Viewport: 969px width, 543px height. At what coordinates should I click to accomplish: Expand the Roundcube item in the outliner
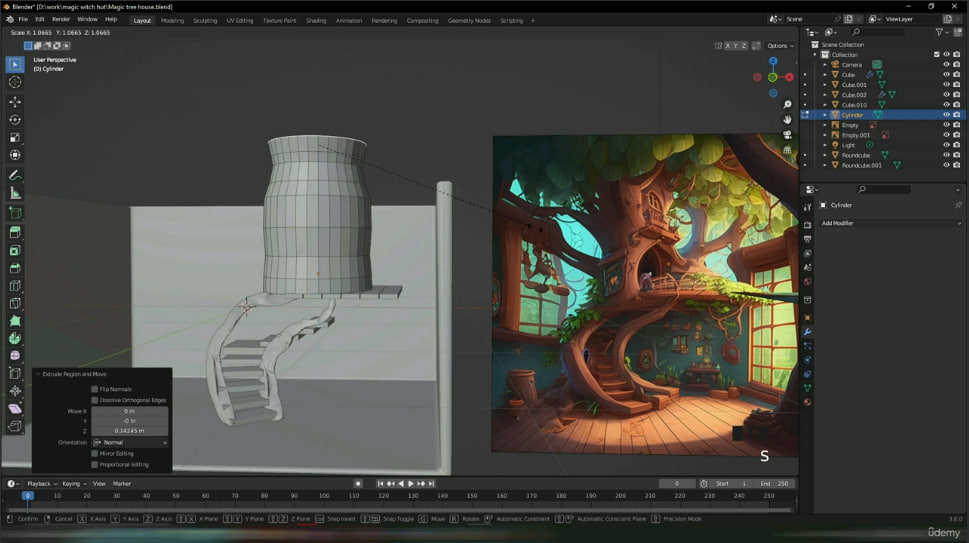[825, 155]
